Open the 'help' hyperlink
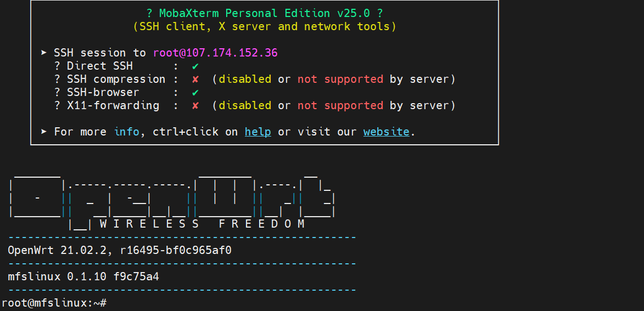 [258, 132]
